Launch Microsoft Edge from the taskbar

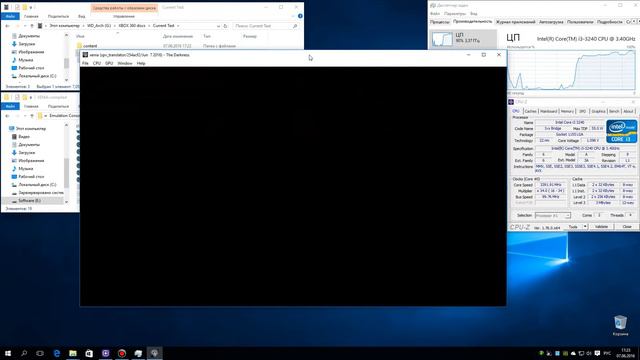click(57, 353)
